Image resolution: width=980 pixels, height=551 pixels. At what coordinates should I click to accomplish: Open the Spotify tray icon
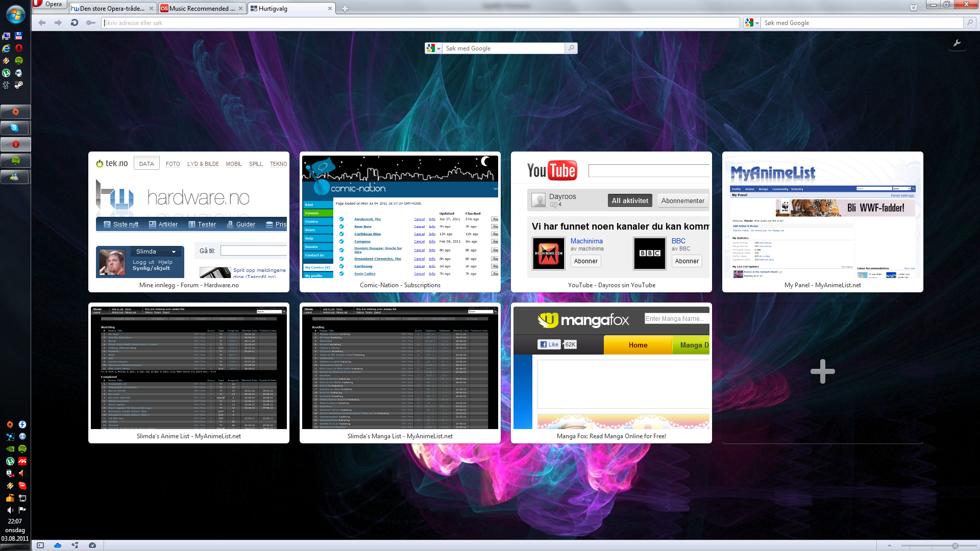pos(22,449)
